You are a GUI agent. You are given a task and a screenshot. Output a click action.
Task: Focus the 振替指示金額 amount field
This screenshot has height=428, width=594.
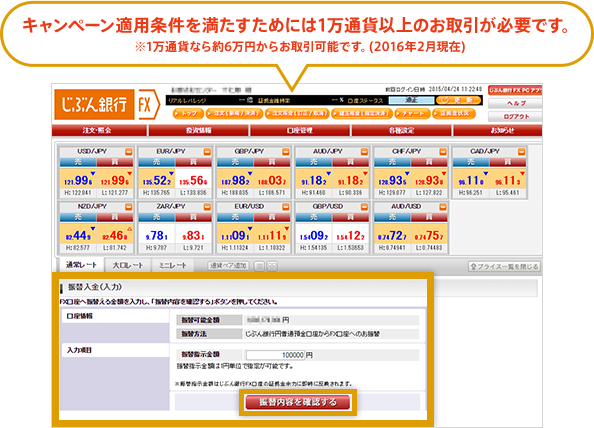(x=275, y=355)
